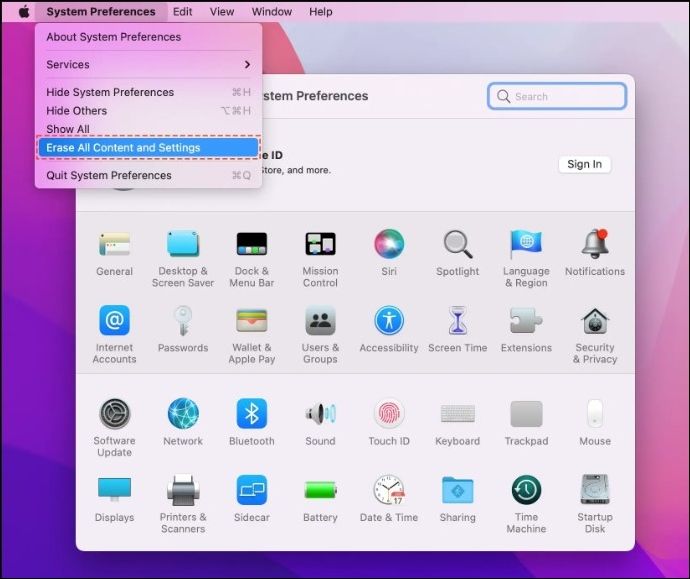Open Mission Control preferences
The height and width of the screenshot is (579, 690).
[x=320, y=245]
